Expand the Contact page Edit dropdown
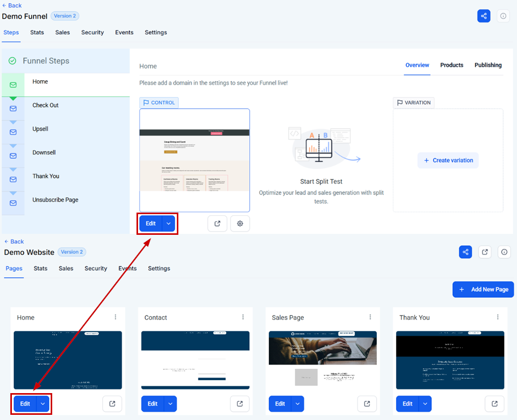The width and height of the screenshot is (517, 420). click(170, 404)
